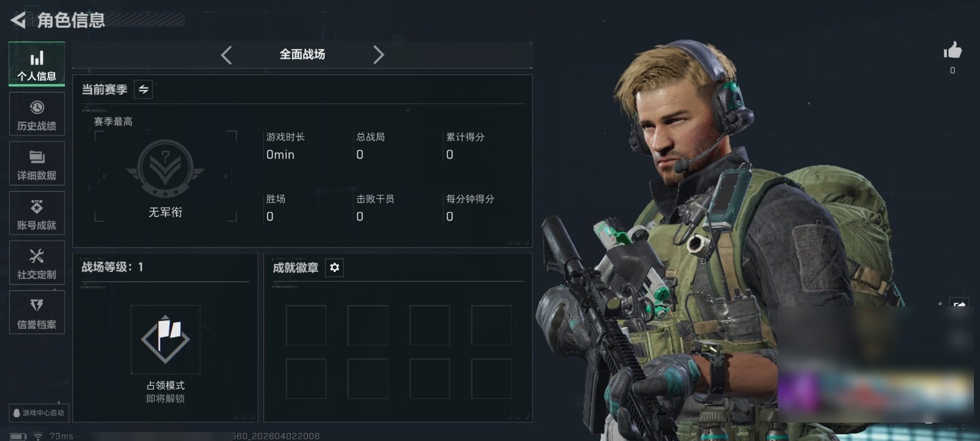Select the top-right empty badge slot
Image resolution: width=980 pixels, height=441 pixels.
pyautogui.click(x=491, y=325)
